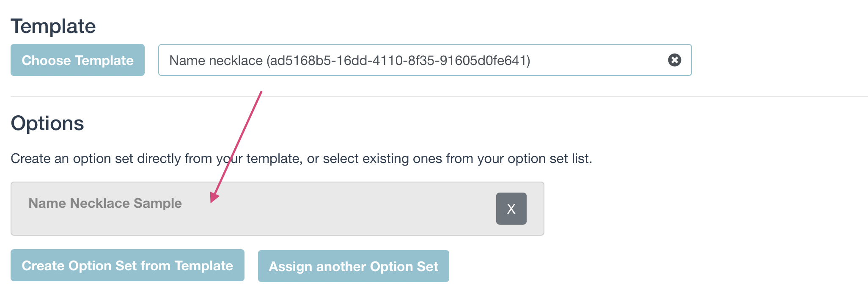
Task: Click the pink arrow's arrowhead
Action: click(x=214, y=198)
